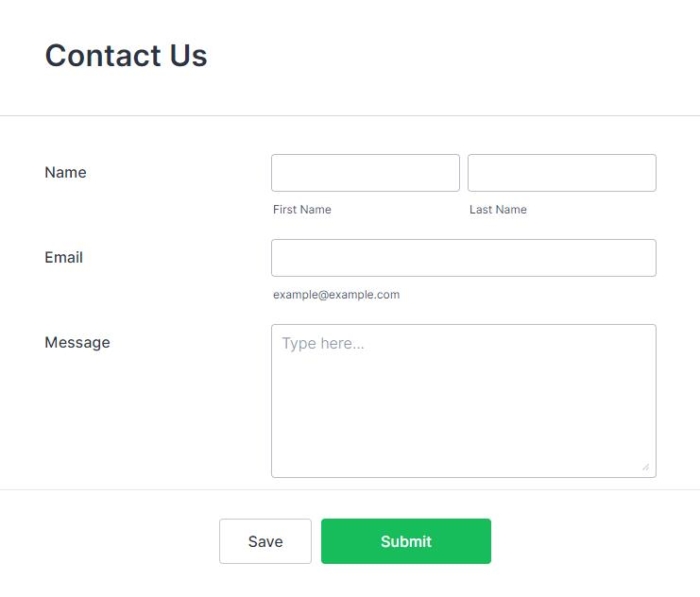This screenshot has height=597, width=700.
Task: Click the word "Us" in the title
Action: 188,55
